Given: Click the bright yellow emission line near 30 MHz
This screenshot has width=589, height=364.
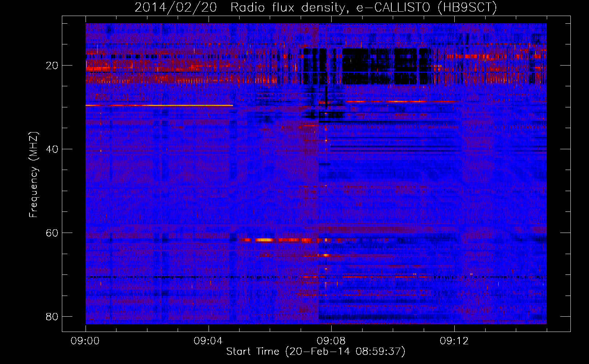Looking at the screenshot, I should click(159, 105).
